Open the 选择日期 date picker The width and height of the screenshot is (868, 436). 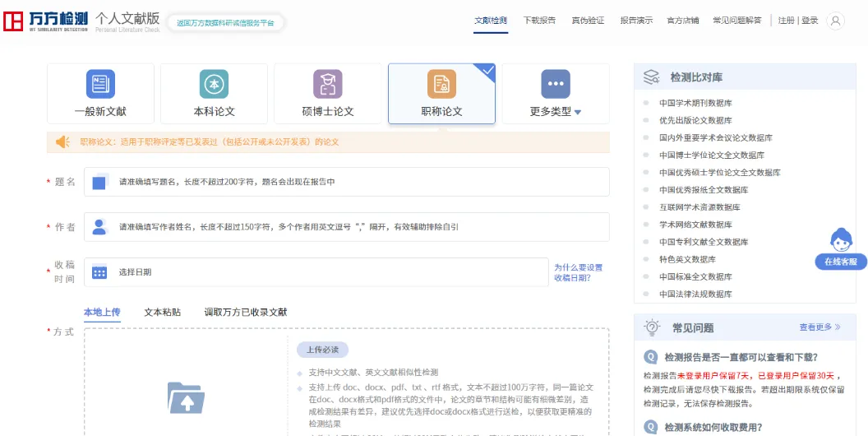pyautogui.click(x=321, y=272)
